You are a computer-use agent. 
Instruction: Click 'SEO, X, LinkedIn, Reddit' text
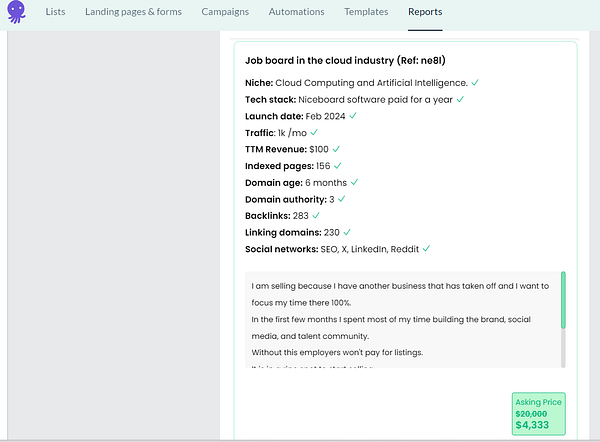coord(370,249)
